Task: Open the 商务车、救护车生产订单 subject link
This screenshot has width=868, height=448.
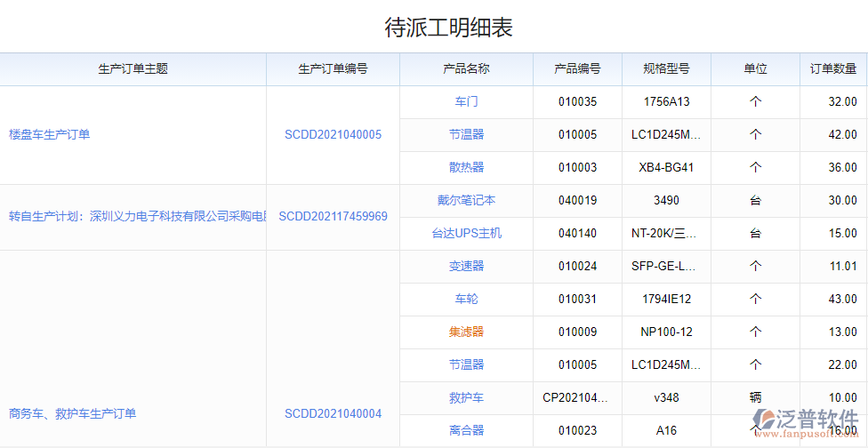Action: [73, 414]
